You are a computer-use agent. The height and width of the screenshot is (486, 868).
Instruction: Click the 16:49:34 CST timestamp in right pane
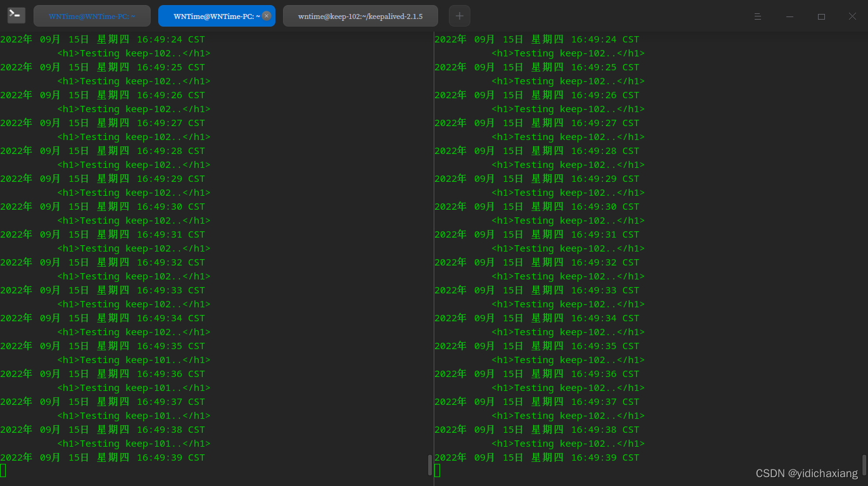point(605,318)
